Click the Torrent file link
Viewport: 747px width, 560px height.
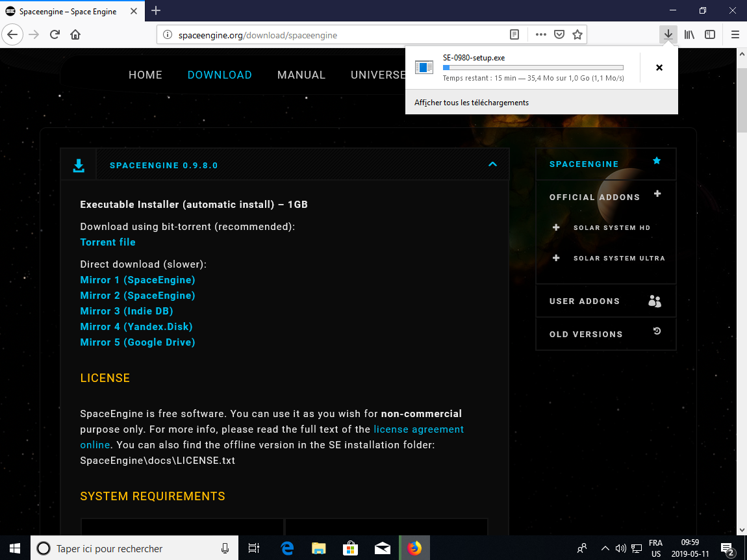tap(108, 242)
